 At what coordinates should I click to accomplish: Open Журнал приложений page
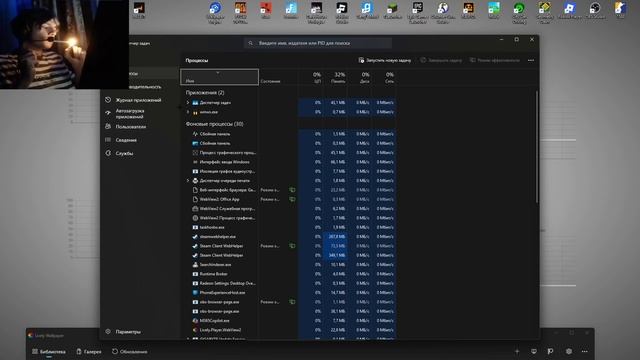click(138, 100)
